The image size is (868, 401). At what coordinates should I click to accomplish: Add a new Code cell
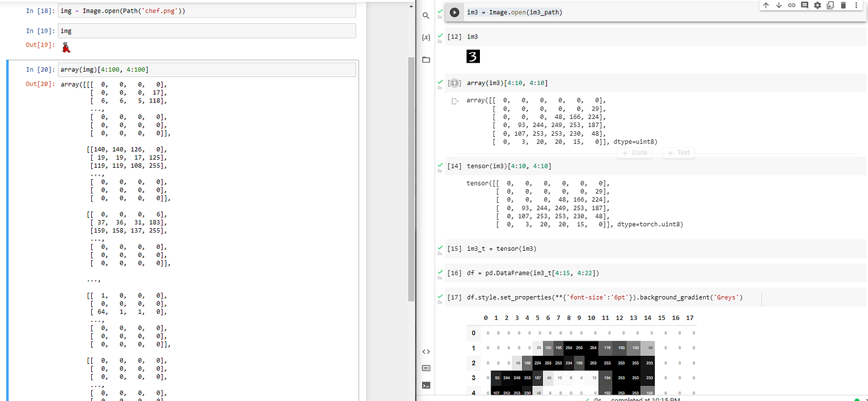634,152
